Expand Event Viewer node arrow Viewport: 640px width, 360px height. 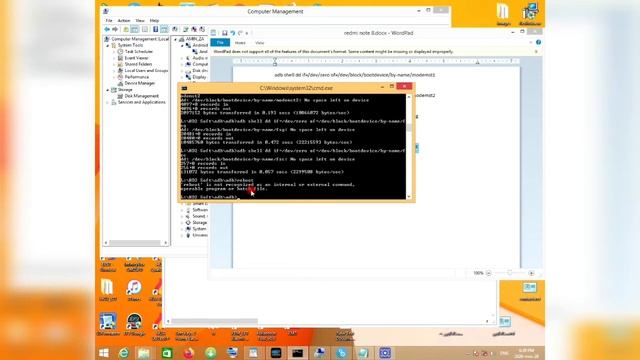[114, 58]
